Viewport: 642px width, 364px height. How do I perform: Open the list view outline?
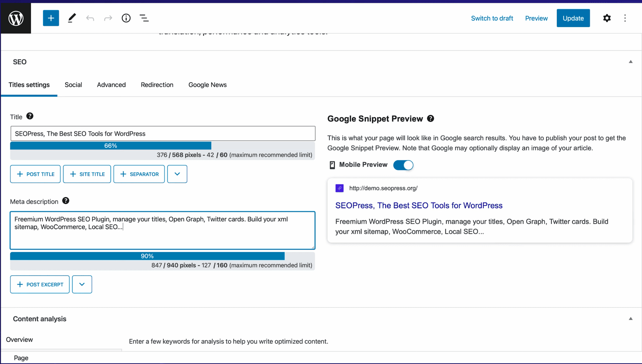coord(144,18)
